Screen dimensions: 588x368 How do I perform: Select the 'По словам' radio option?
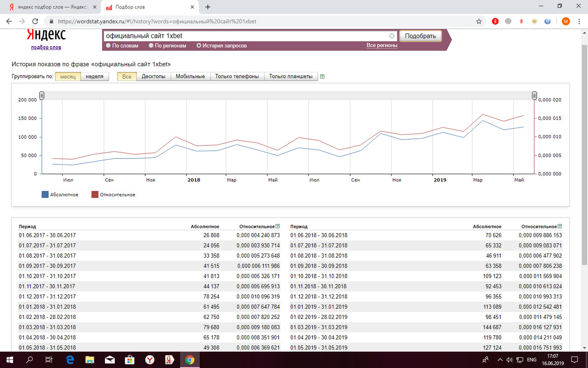(108, 46)
